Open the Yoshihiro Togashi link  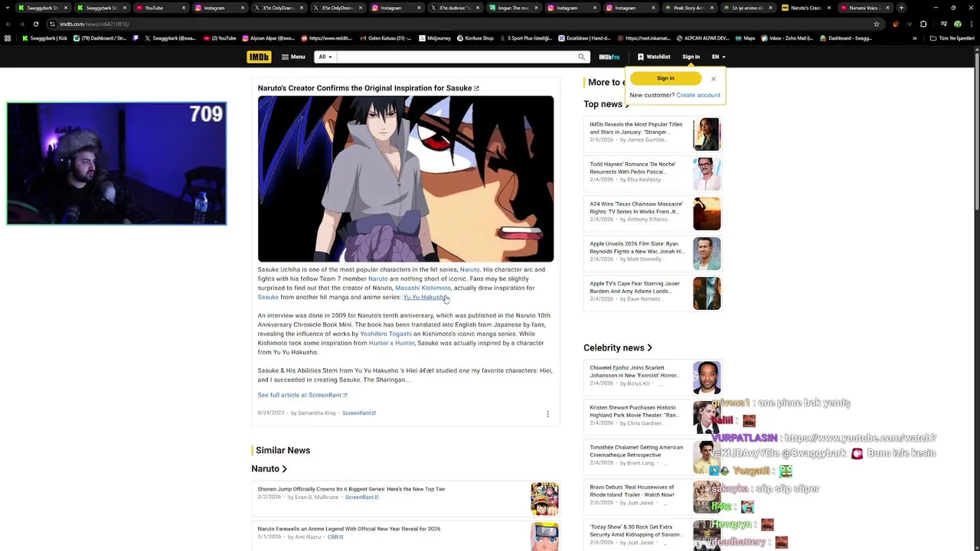[386, 334]
